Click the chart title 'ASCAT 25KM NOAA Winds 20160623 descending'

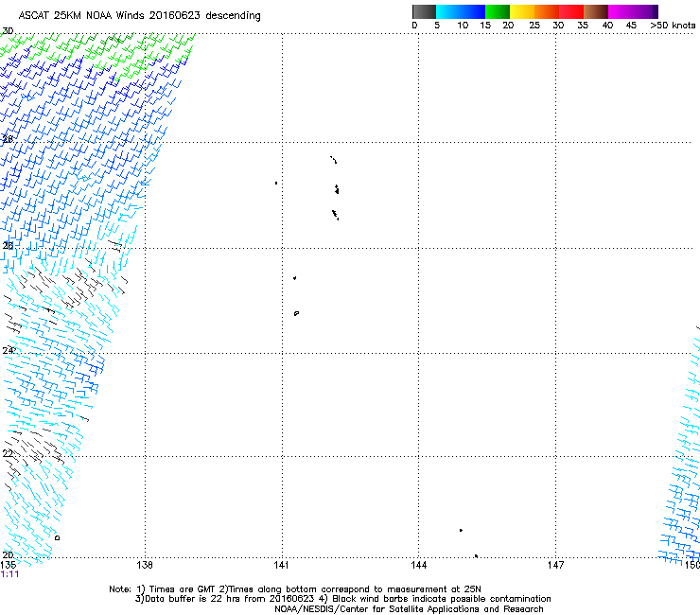[139, 16]
